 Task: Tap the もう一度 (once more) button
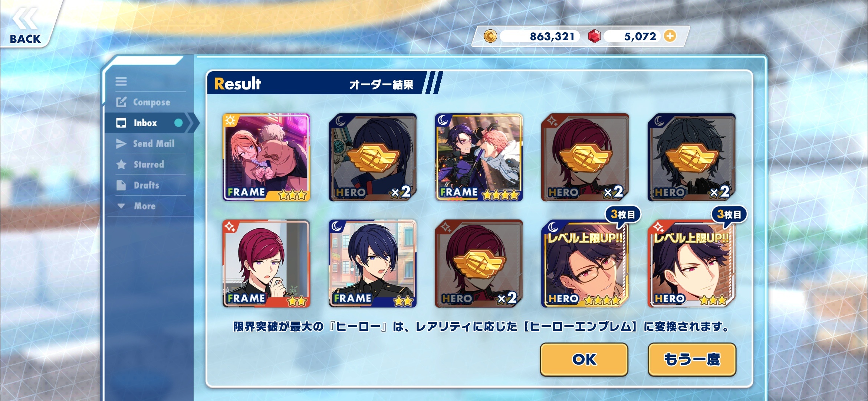(x=692, y=359)
